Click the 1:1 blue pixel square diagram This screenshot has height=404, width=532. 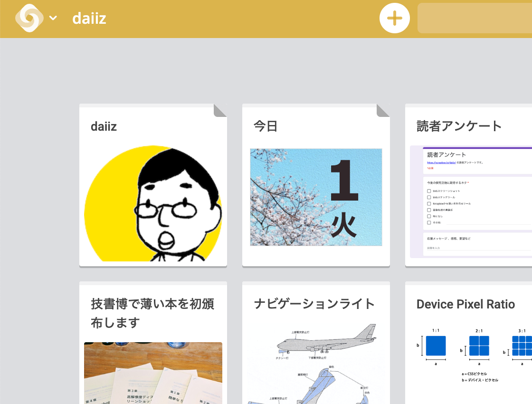pos(436,346)
